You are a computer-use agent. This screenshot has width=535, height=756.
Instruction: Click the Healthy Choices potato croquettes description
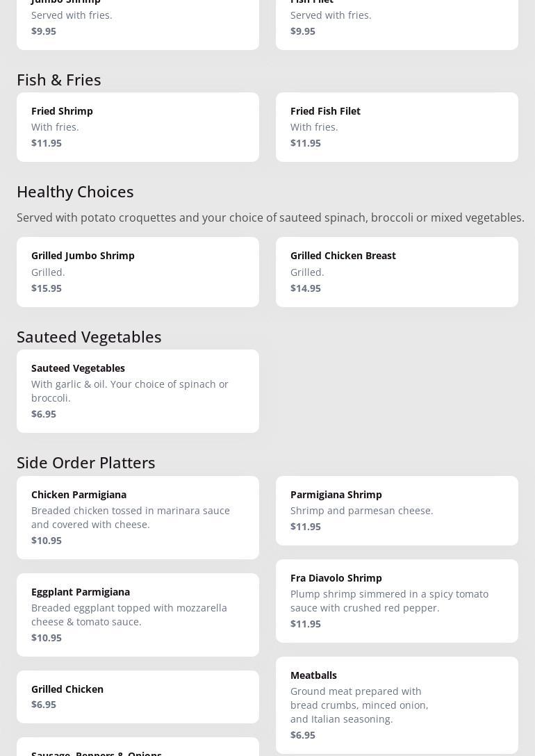pos(270,217)
